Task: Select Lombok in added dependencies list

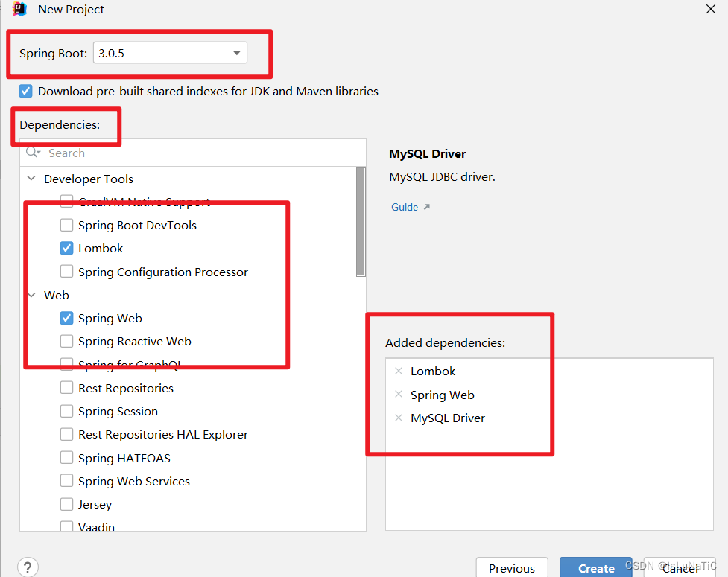Action: pos(433,371)
